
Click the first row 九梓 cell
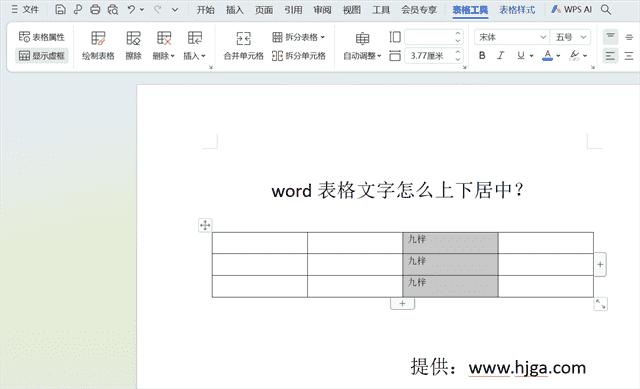(x=450, y=243)
